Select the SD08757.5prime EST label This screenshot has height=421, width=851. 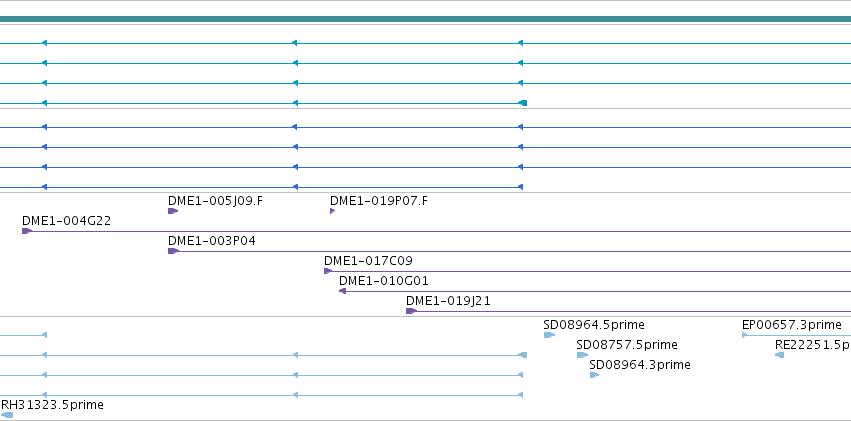[x=627, y=346]
